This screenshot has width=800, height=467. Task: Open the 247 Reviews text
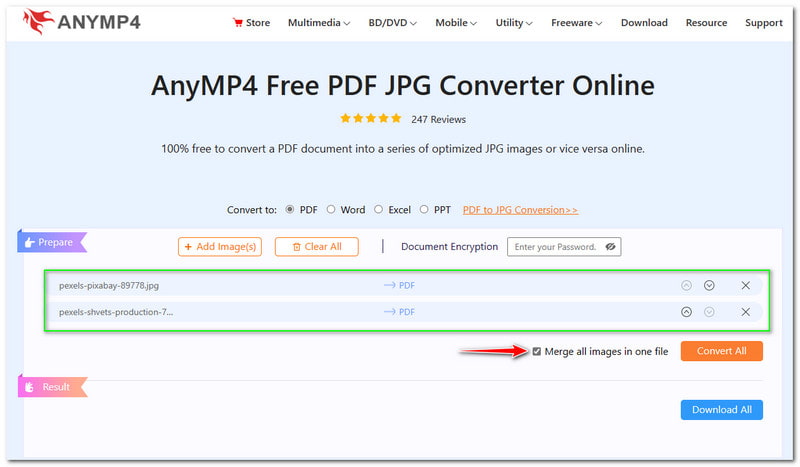coord(438,119)
